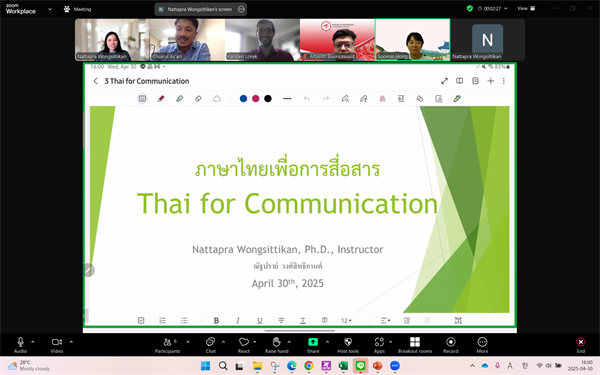
Task: Toggle the Video camera button
Action: pos(57,345)
